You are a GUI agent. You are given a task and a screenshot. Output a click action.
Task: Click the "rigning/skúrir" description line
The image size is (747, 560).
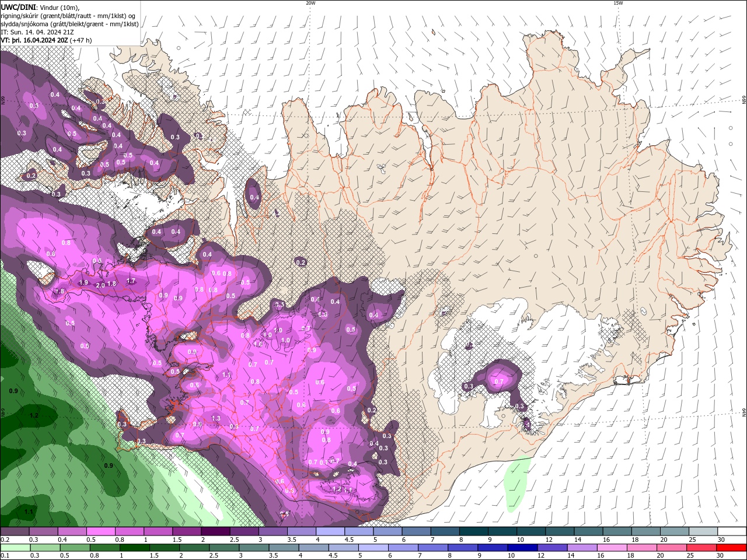tap(69, 16)
